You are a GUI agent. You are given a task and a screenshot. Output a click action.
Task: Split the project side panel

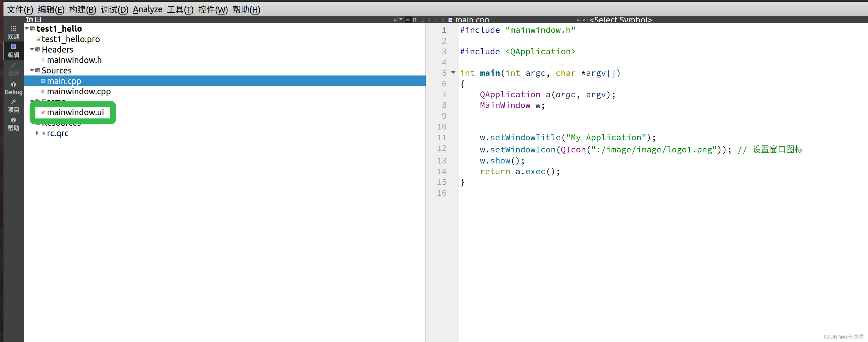[x=415, y=20]
